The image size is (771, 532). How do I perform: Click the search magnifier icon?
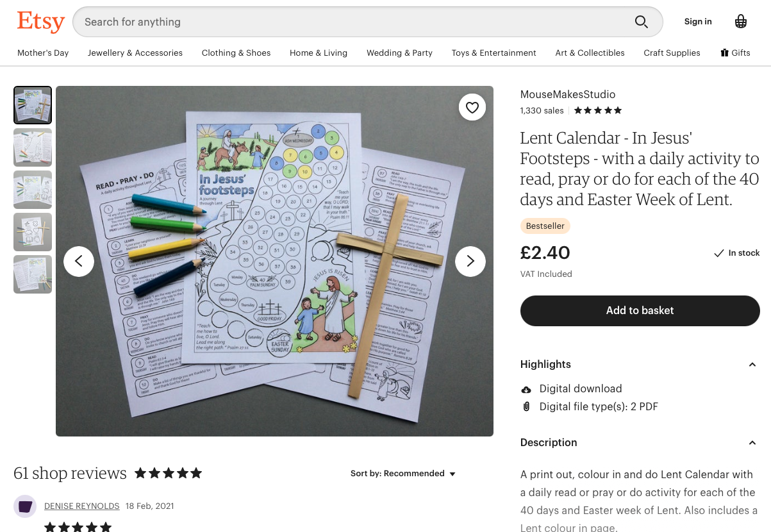[x=642, y=22]
